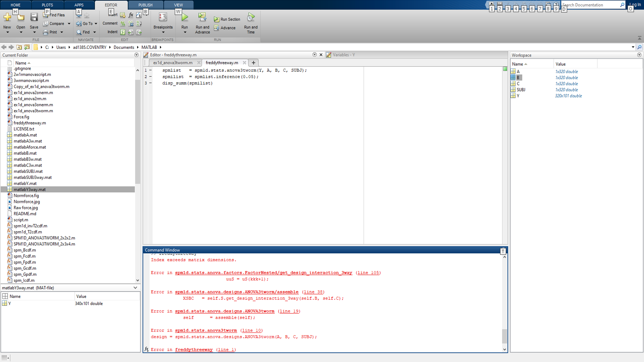This screenshot has height=362, width=644.
Task: Insert a function using the fx icon
Action: 131,15
